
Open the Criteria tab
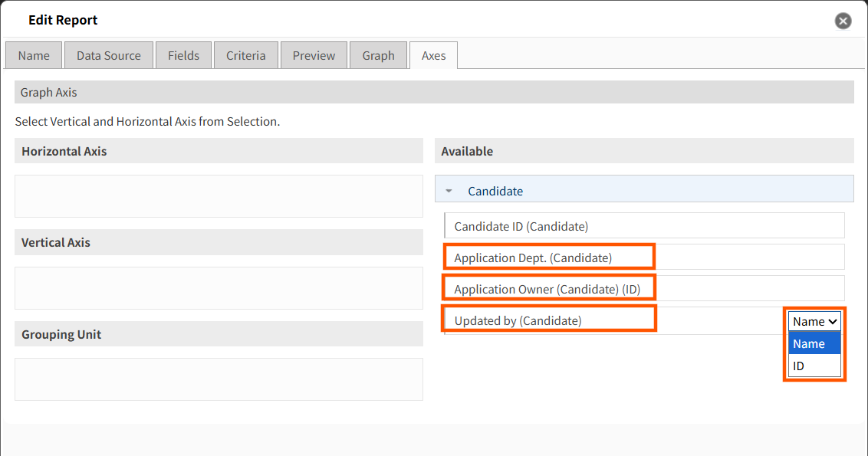click(x=246, y=55)
